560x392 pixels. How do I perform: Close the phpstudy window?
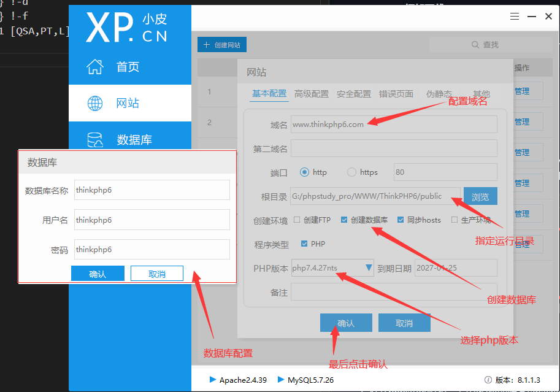coord(548,17)
